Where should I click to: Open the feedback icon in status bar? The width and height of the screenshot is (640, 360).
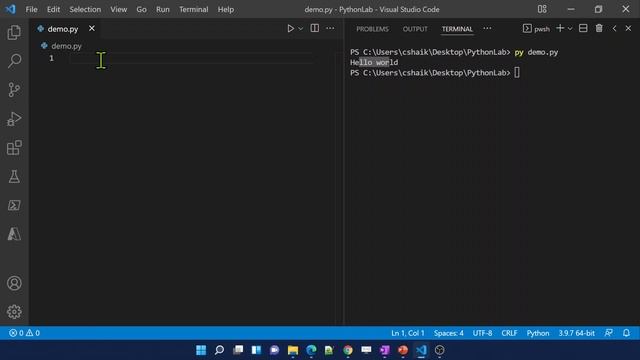coord(609,333)
